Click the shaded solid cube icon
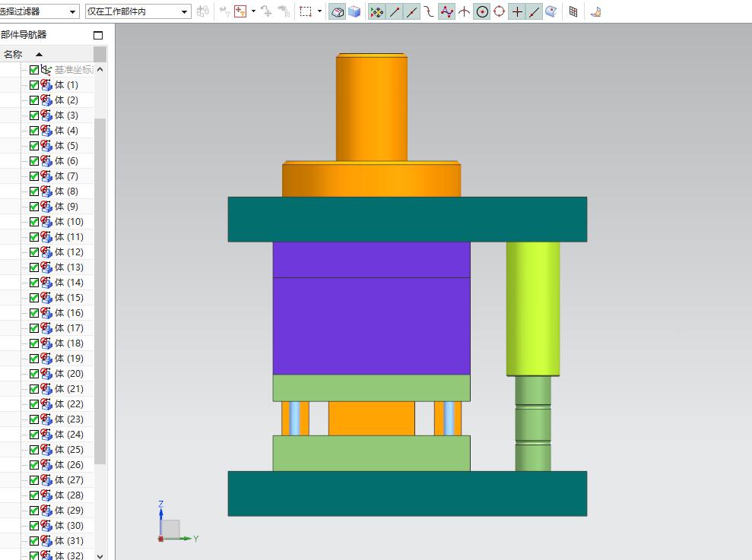The height and width of the screenshot is (560, 752). coord(354,11)
